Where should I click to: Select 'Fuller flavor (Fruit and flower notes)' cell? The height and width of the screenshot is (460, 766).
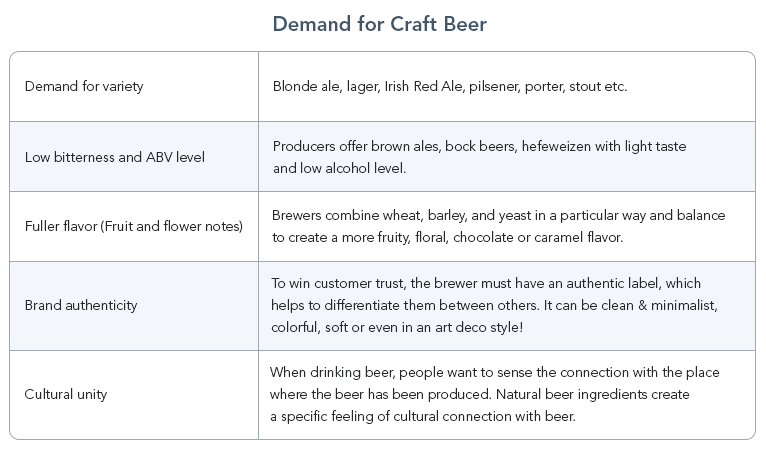134,226
